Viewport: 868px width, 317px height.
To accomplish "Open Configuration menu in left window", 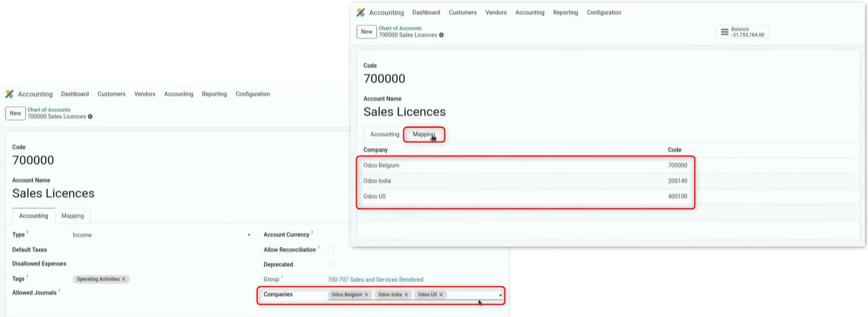I will pos(253,94).
